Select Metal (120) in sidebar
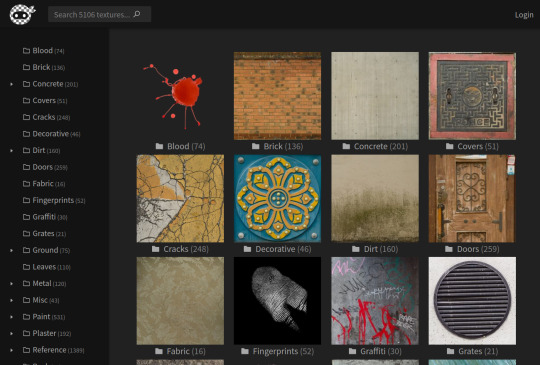The height and width of the screenshot is (365, 540). (x=44, y=284)
